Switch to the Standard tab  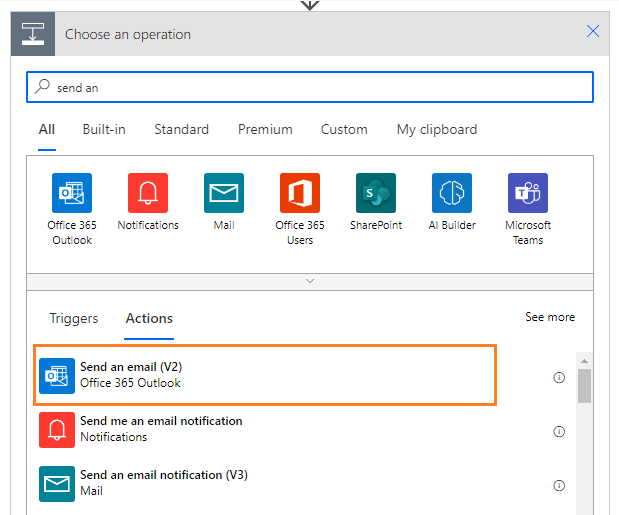182,129
